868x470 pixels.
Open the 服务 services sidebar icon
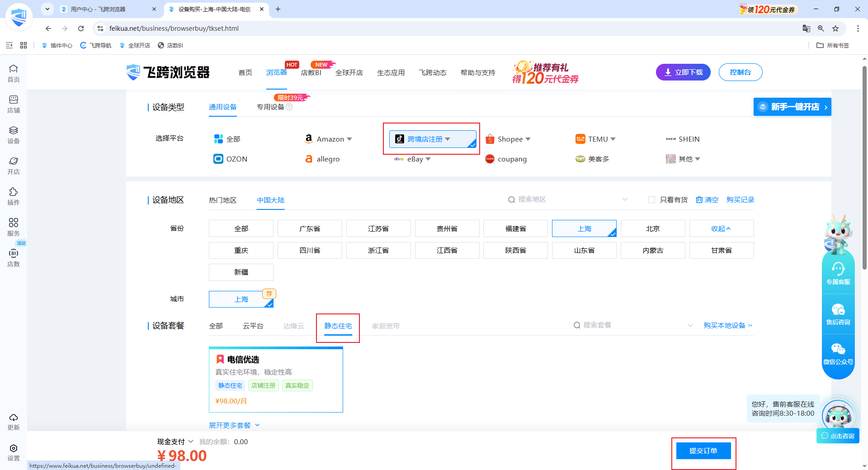click(x=14, y=227)
